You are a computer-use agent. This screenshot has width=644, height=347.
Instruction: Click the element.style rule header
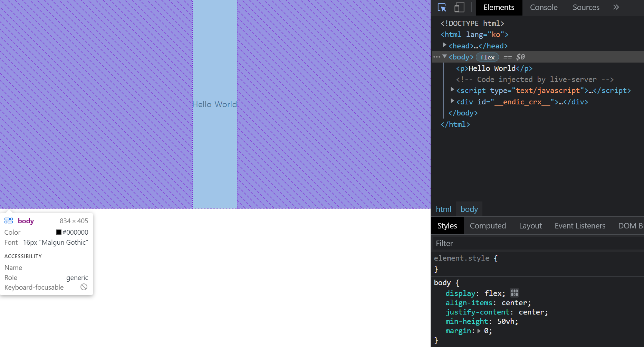tap(462, 258)
